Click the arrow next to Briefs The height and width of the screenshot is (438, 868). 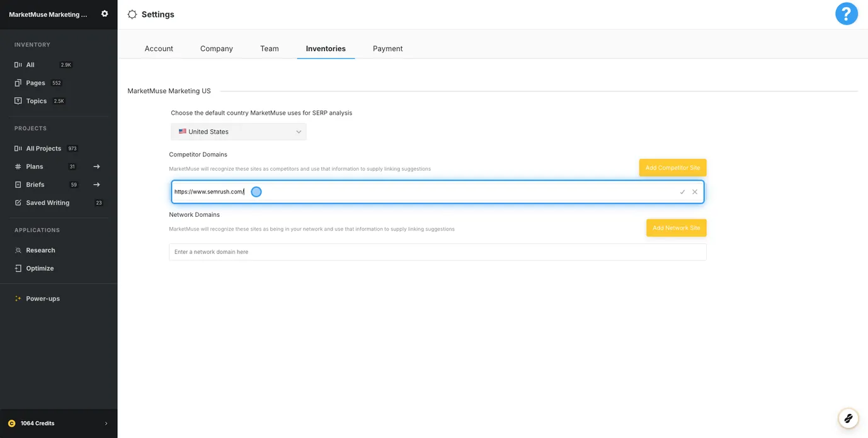[97, 185]
